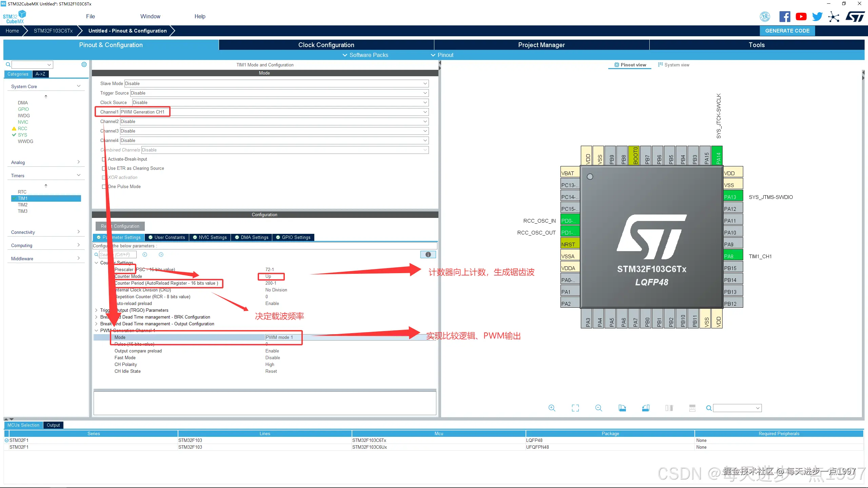Go to next parameter search result
This screenshot has height=488, width=868.
click(161, 255)
